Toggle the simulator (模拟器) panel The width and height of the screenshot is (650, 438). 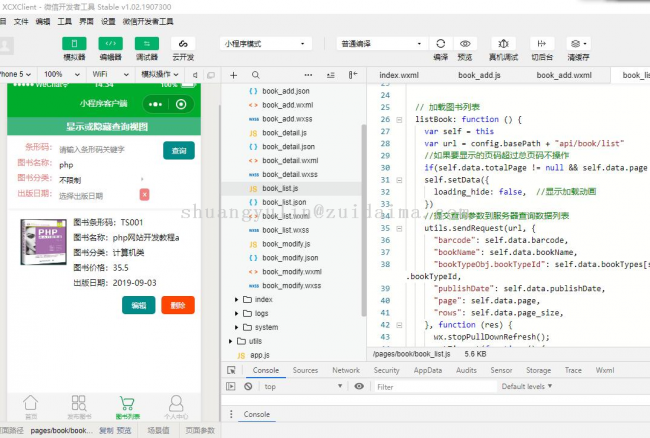point(75,44)
